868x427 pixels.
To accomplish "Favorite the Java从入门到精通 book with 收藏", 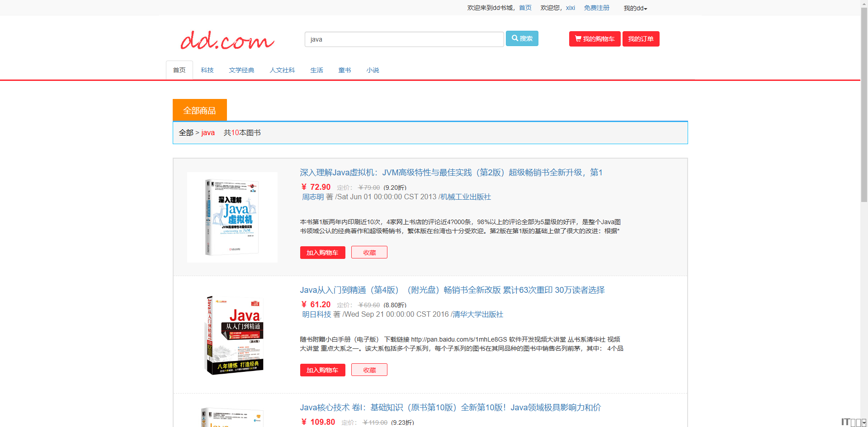I will [369, 370].
